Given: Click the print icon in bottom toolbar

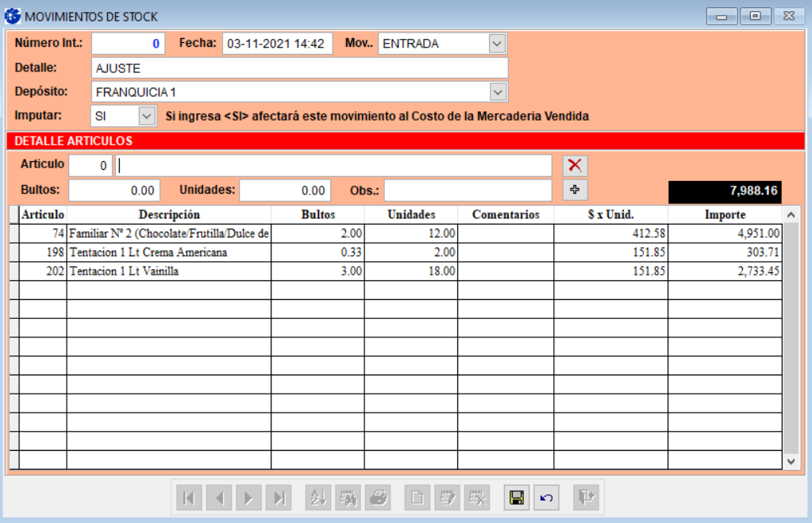Looking at the screenshot, I should click(x=379, y=498).
